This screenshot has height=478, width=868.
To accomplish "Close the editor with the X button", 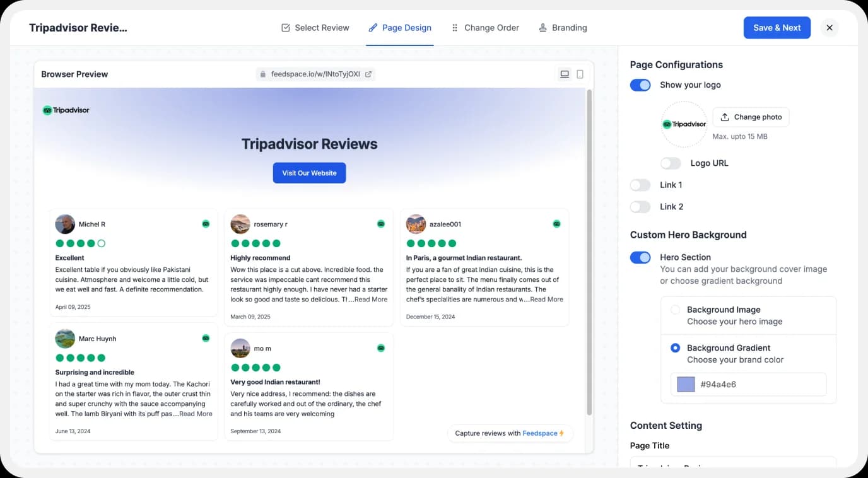I will click(x=830, y=28).
